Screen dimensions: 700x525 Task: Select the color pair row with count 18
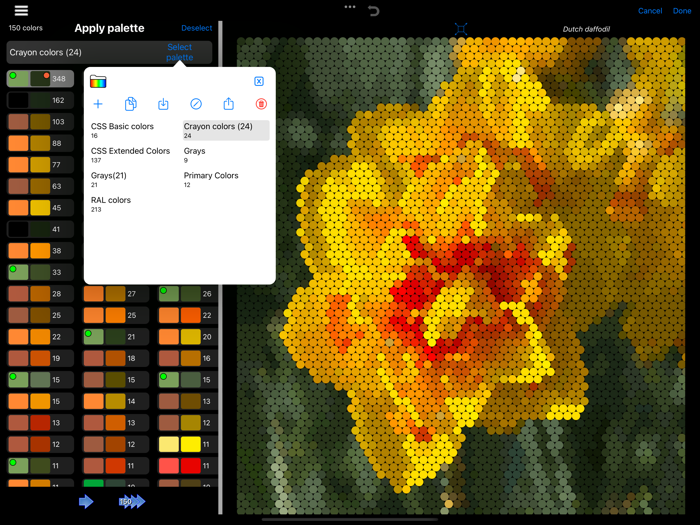coord(116,358)
